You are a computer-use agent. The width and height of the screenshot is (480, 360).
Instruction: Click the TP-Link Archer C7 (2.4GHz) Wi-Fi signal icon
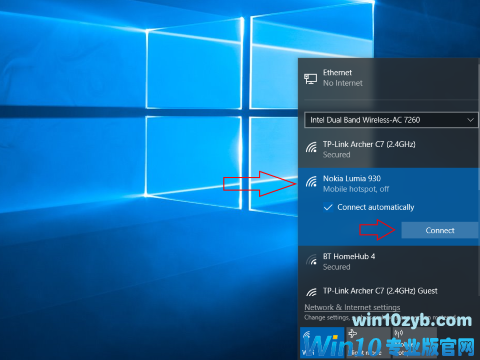[311, 147]
